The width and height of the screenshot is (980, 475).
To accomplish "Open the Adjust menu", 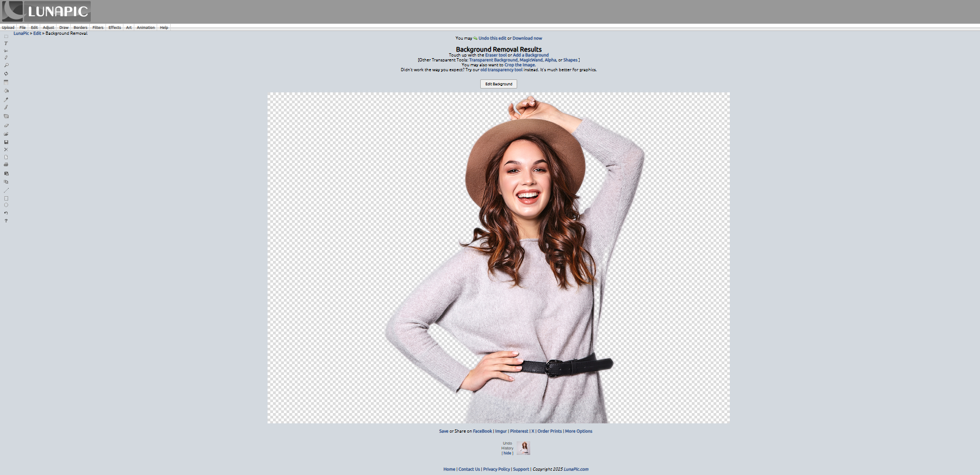I will coord(48,27).
